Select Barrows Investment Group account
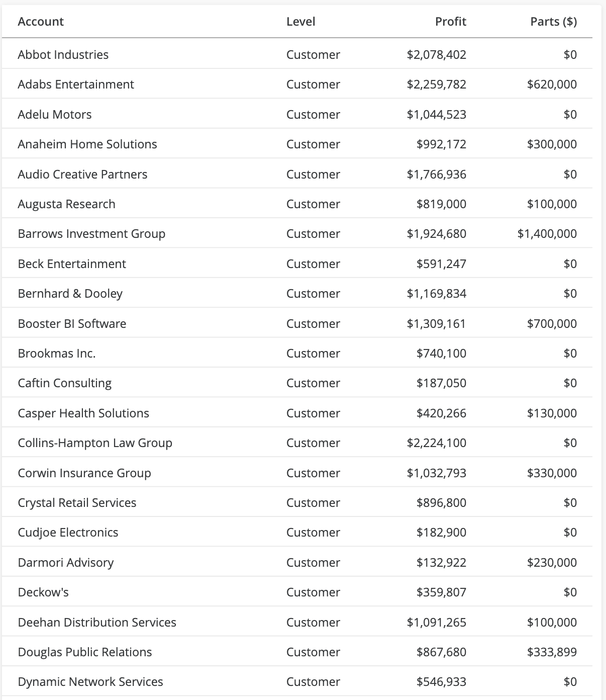The width and height of the screenshot is (606, 700). [x=91, y=234]
